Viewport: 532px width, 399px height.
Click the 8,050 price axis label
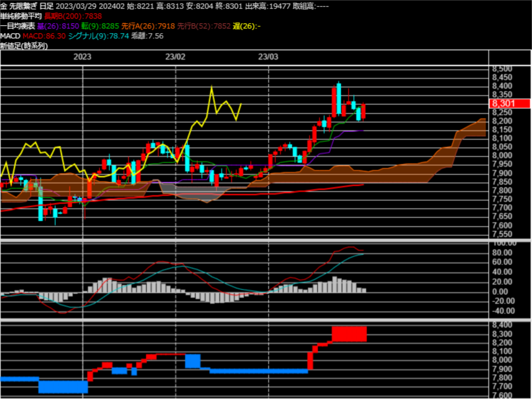(502, 147)
